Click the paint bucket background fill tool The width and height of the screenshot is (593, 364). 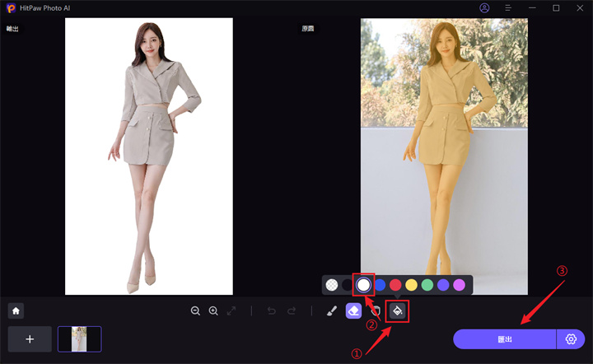(x=397, y=311)
